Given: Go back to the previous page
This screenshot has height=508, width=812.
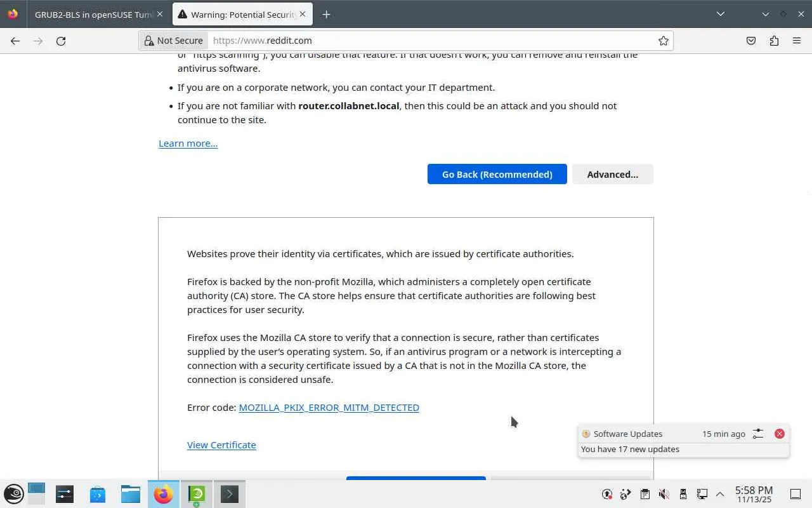Looking at the screenshot, I should tap(15, 41).
